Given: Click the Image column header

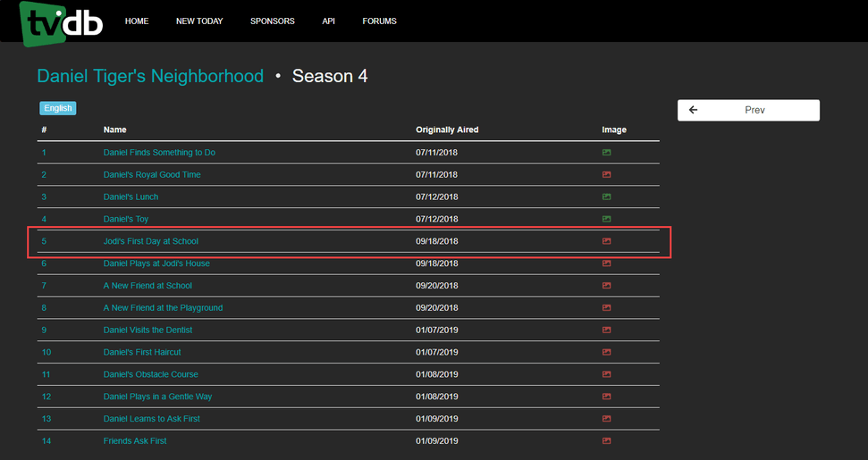Looking at the screenshot, I should pyautogui.click(x=614, y=130).
